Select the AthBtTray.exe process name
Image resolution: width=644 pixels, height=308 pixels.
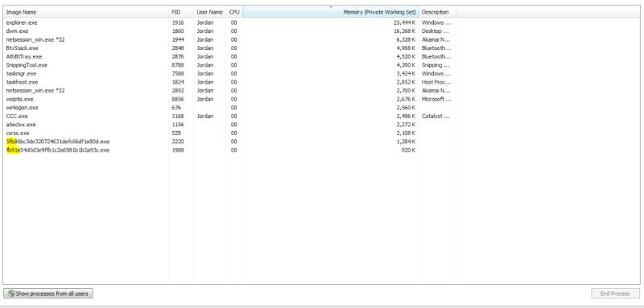tap(24, 56)
